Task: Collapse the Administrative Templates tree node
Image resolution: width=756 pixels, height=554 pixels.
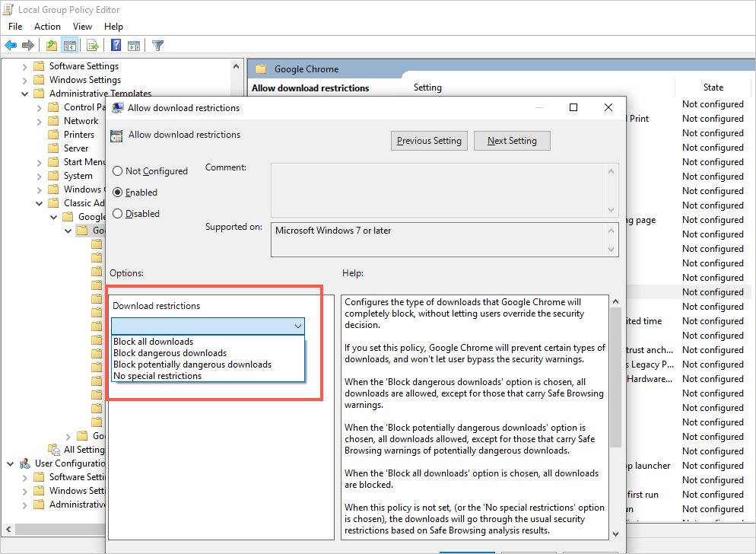Action: [24, 94]
